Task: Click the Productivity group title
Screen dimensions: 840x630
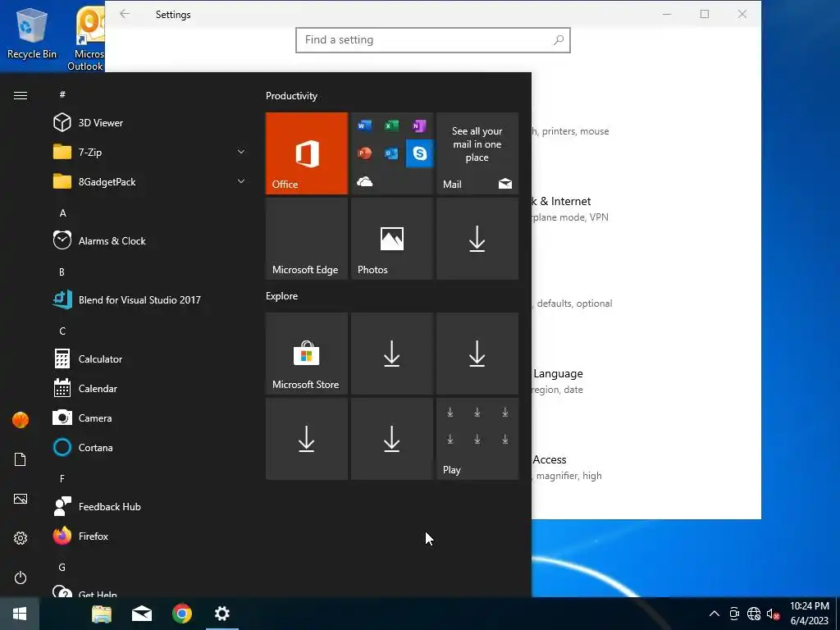Action: tap(291, 96)
